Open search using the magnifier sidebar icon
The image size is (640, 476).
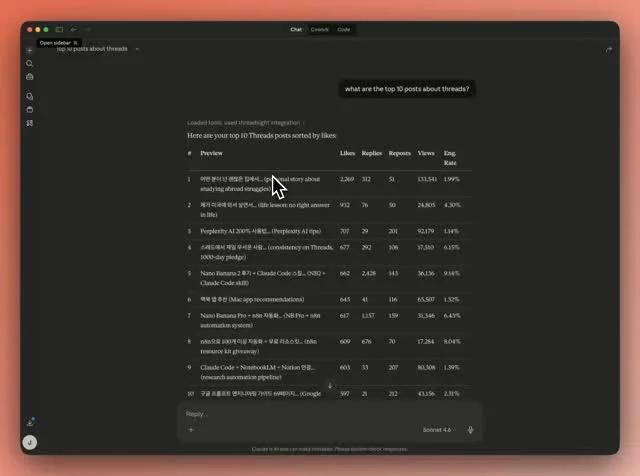[x=29, y=64]
